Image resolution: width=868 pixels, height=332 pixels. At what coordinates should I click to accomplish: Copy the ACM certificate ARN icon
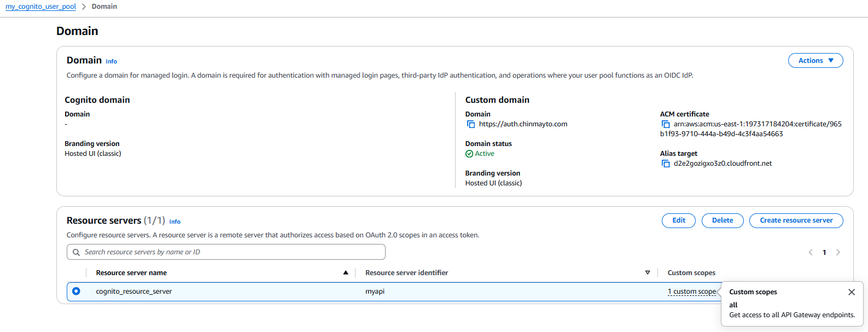tap(665, 124)
